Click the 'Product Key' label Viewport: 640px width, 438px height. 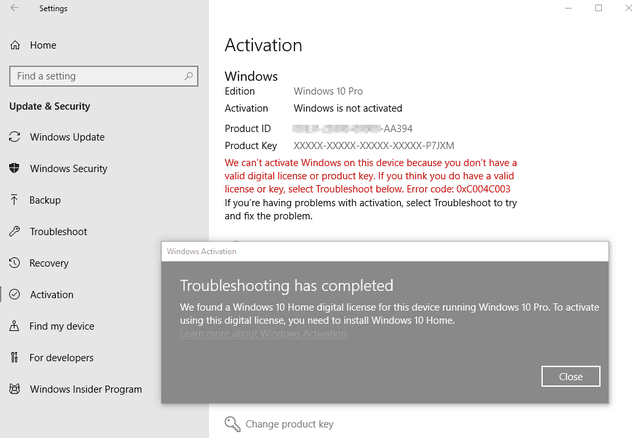(251, 146)
